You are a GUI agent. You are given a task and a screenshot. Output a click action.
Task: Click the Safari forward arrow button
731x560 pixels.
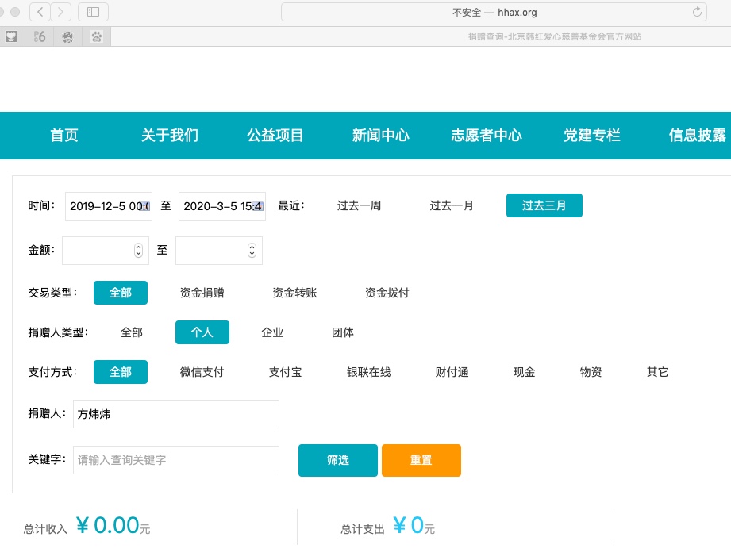pos(61,12)
